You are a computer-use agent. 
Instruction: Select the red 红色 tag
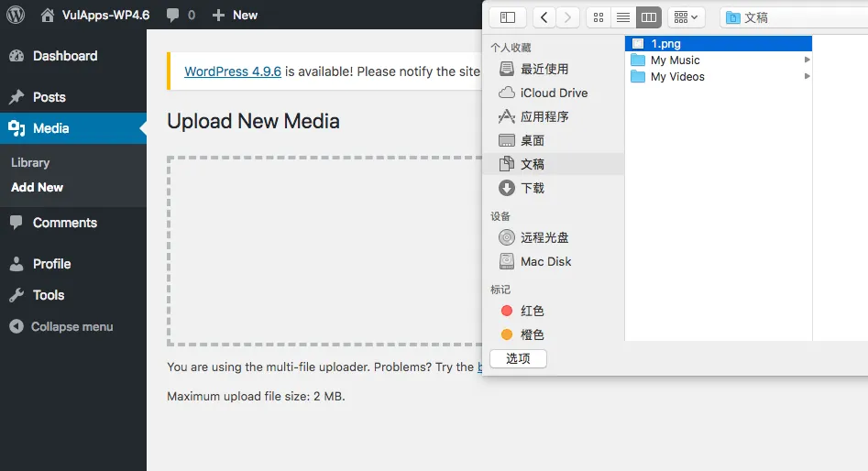click(x=532, y=312)
